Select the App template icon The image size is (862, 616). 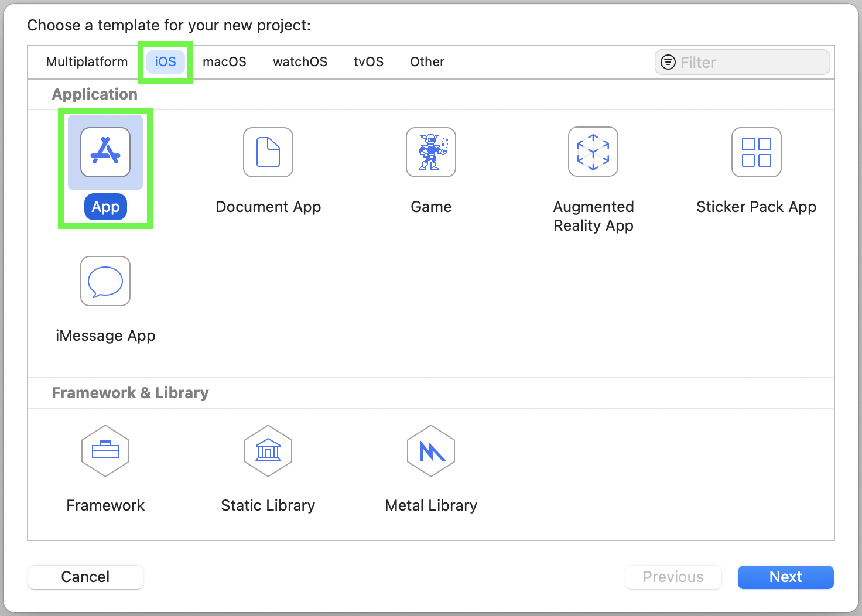(x=105, y=152)
